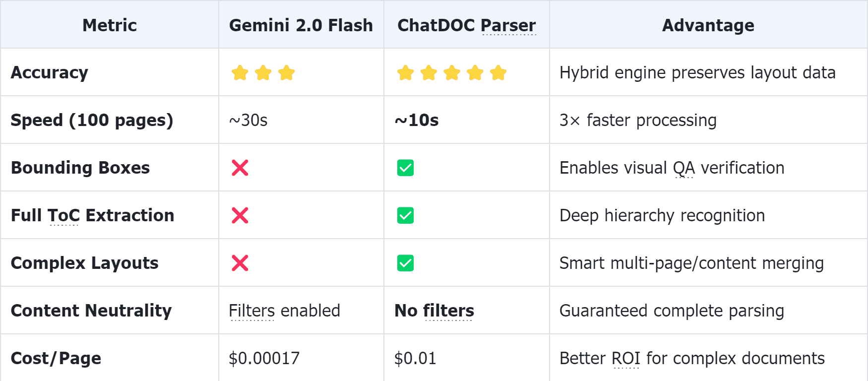Viewport: 868px width, 381px height.
Task: Click the underlined 'ROI' term
Action: [x=626, y=359]
